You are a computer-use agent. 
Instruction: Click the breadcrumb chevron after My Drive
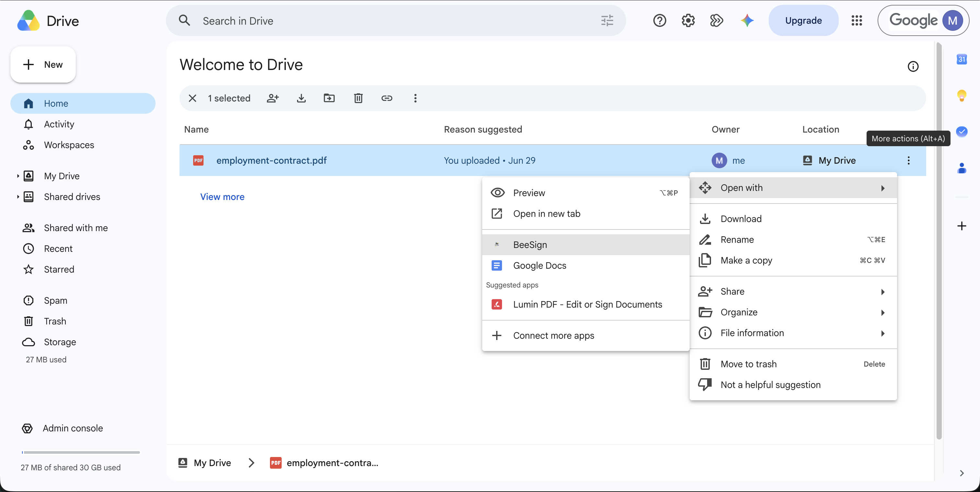click(x=251, y=463)
